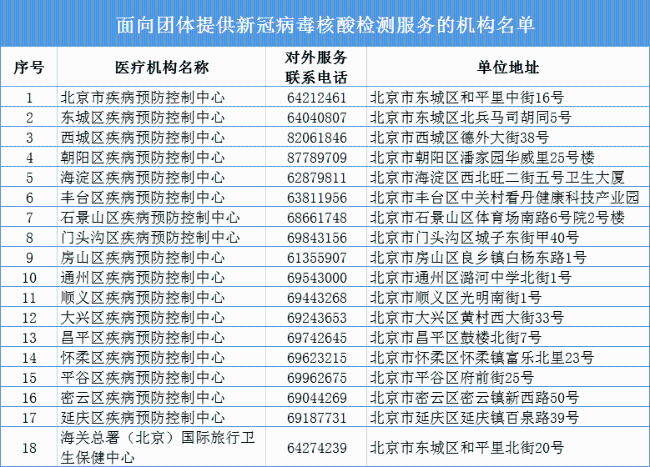Select phone number 69623215
The height and width of the screenshot is (467, 650).
pyautogui.click(x=317, y=358)
